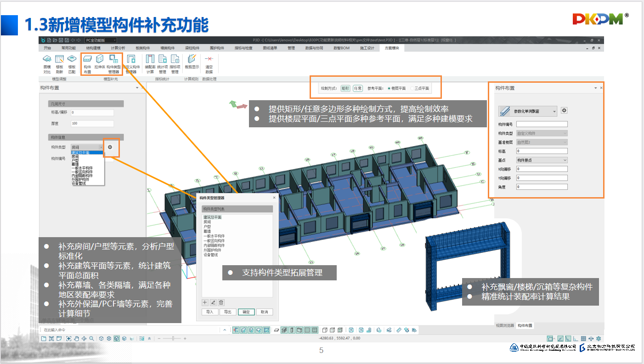Open the 基点 dropdown showing 构件原点
Viewport: 644px width, 364px height.
[542, 160]
